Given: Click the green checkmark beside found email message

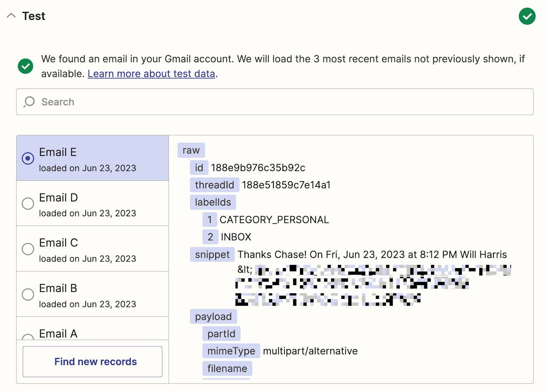Looking at the screenshot, I should (26, 66).
